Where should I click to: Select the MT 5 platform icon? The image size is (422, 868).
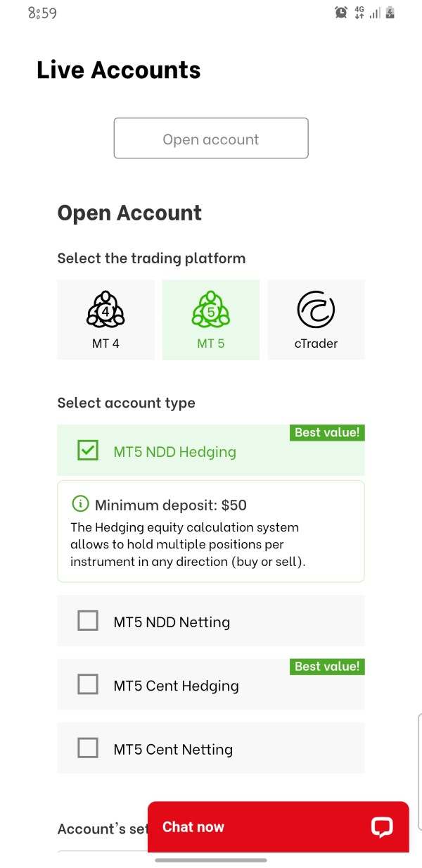[211, 310]
